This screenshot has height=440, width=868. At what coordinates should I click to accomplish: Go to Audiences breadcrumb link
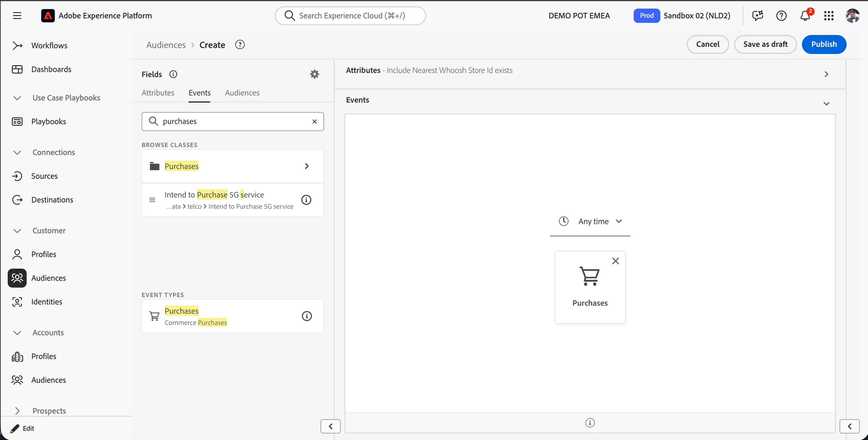[x=166, y=45]
